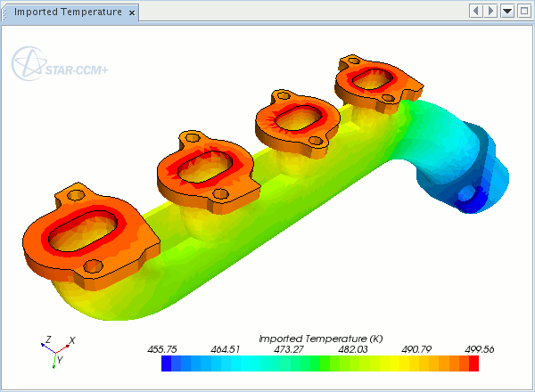Open the tab list dropdown arrow
This screenshot has width=535, height=392.
[507, 12]
